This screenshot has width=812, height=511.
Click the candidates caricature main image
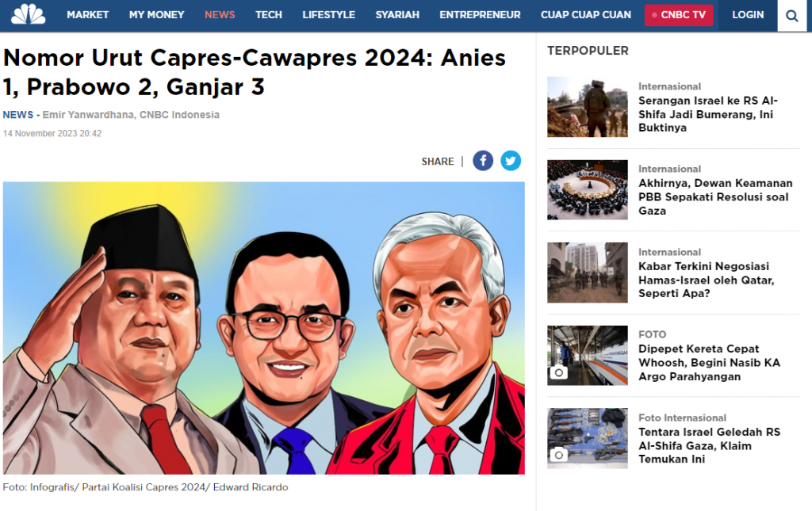pos(263,328)
